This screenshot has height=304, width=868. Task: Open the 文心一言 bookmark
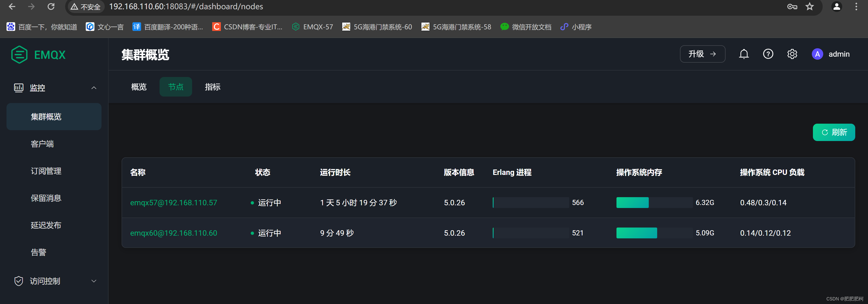105,27
